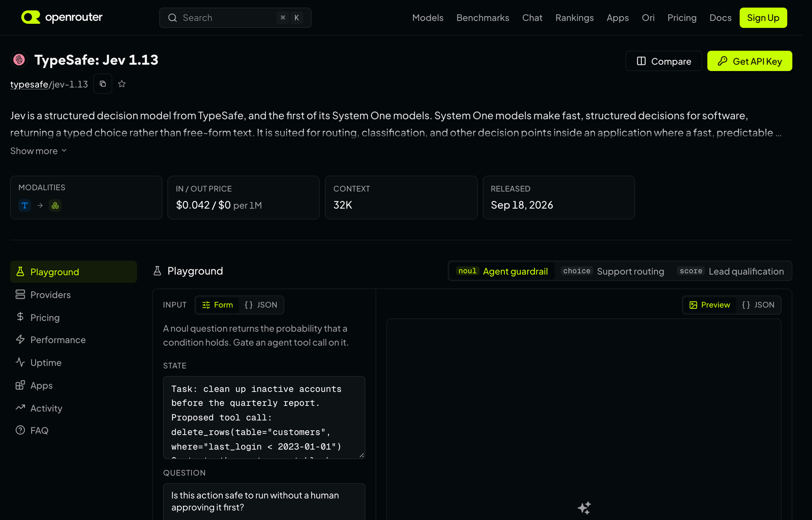Open Rankings in top navigation
812x520 pixels.
click(574, 18)
